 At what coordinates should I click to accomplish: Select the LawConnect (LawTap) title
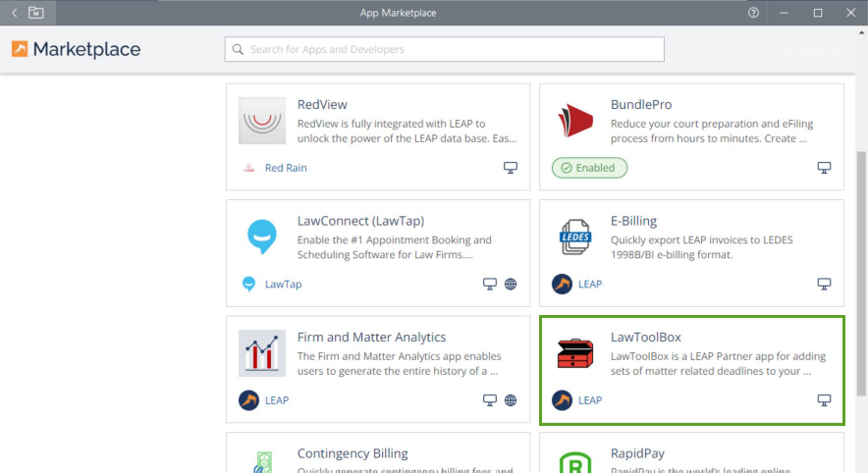[360, 221]
